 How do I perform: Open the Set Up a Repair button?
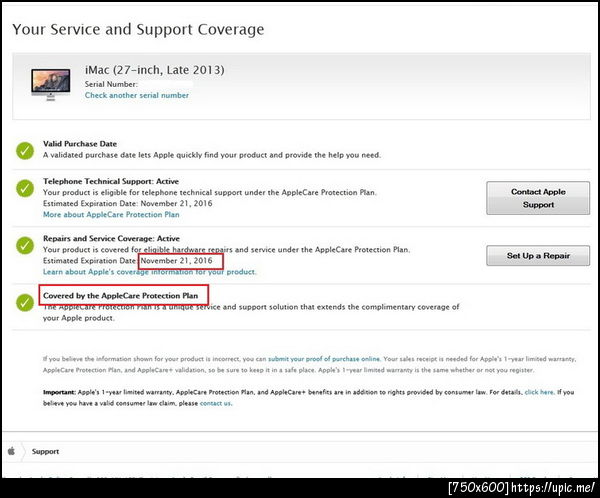click(538, 255)
